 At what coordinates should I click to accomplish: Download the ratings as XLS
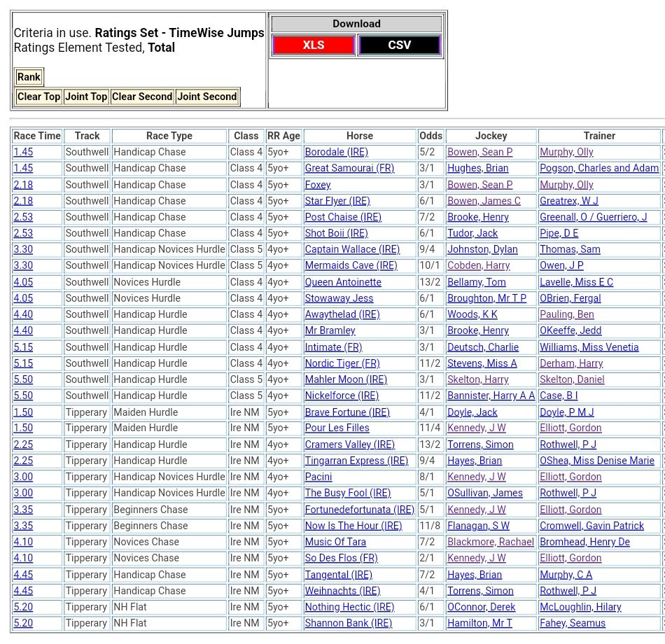[x=314, y=45]
